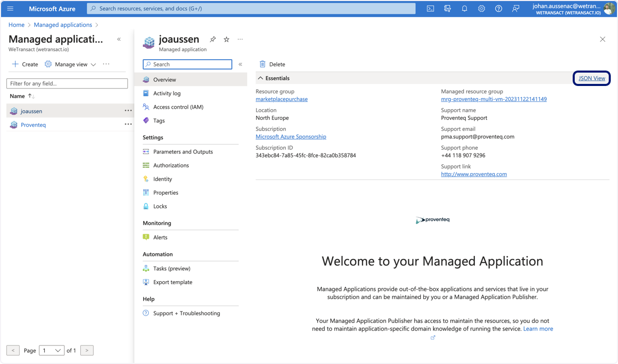
Task: Go to the next page of results
Action: 87,351
